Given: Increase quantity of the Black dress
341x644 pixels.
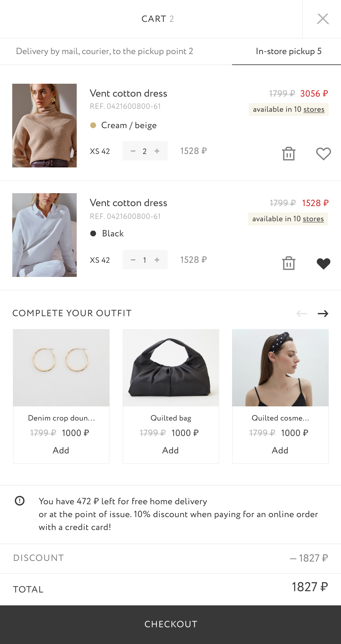Looking at the screenshot, I should 157,260.
